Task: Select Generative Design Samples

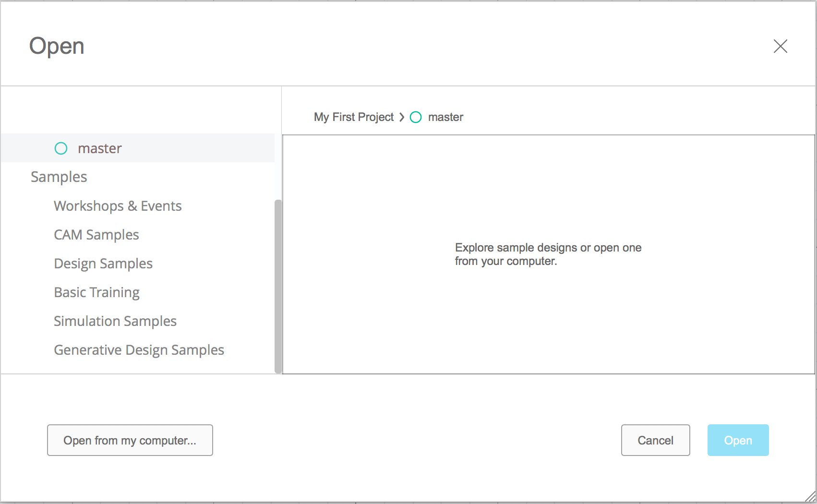Action: pos(139,350)
